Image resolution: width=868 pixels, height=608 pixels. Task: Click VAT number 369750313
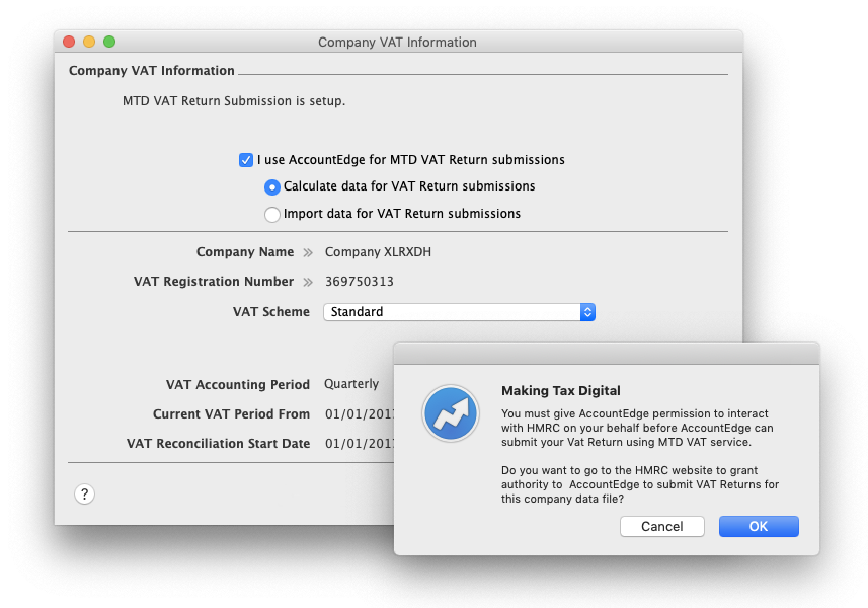coord(360,282)
